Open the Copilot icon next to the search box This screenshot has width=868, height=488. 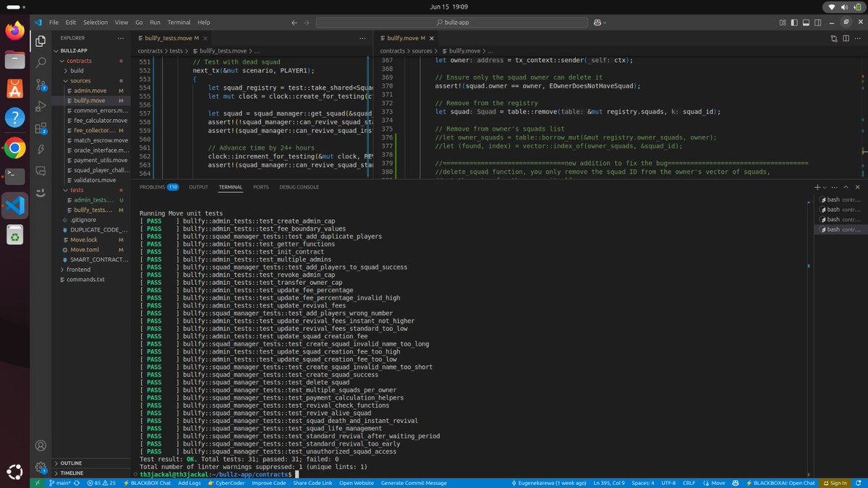(x=598, y=22)
